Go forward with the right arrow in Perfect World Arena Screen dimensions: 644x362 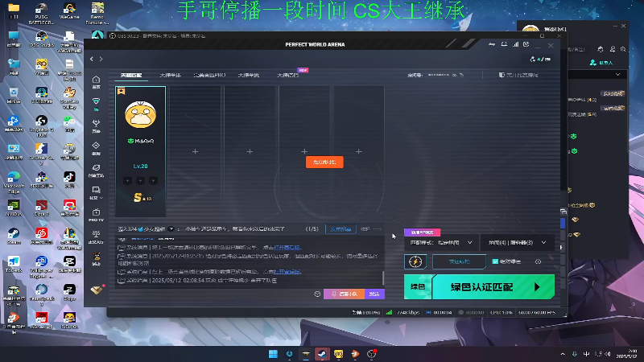[101, 59]
